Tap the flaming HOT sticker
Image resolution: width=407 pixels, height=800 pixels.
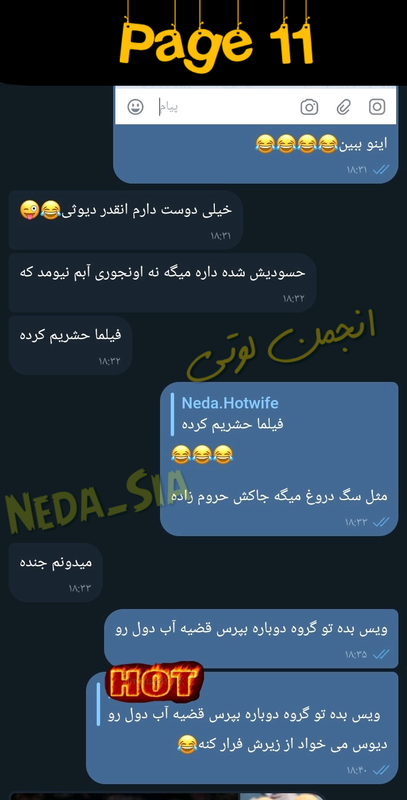(x=154, y=681)
